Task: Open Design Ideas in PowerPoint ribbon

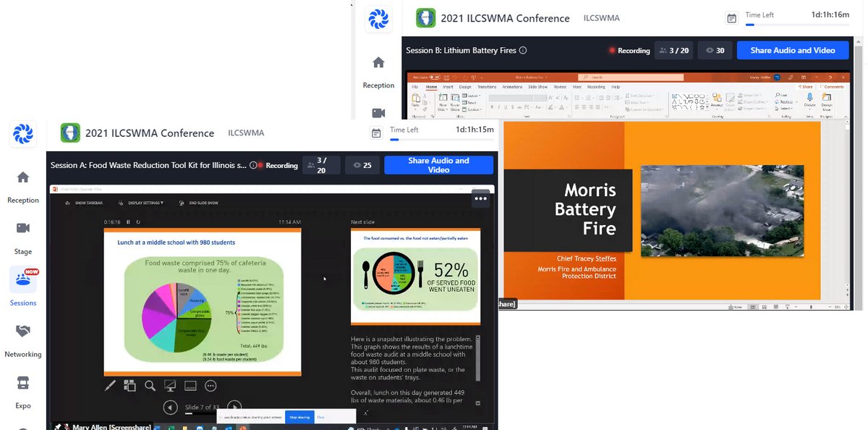Action: click(827, 101)
